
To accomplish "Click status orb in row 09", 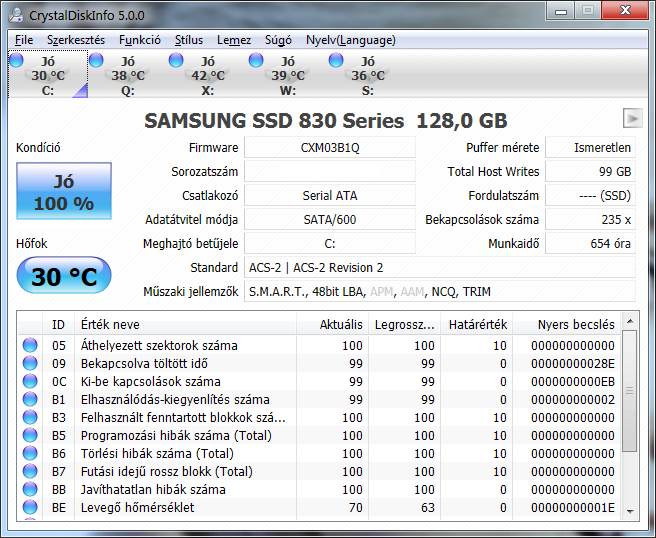I will coord(30,363).
